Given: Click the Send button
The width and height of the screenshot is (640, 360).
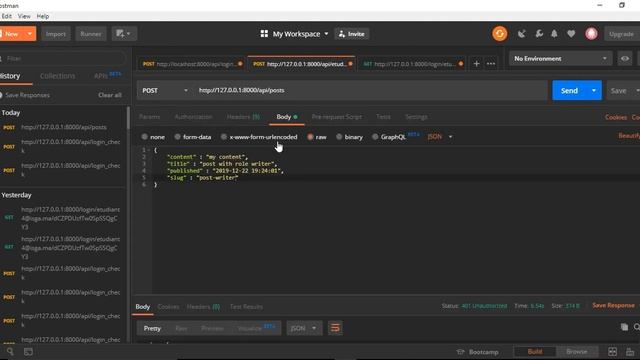Looking at the screenshot, I should click(569, 91).
